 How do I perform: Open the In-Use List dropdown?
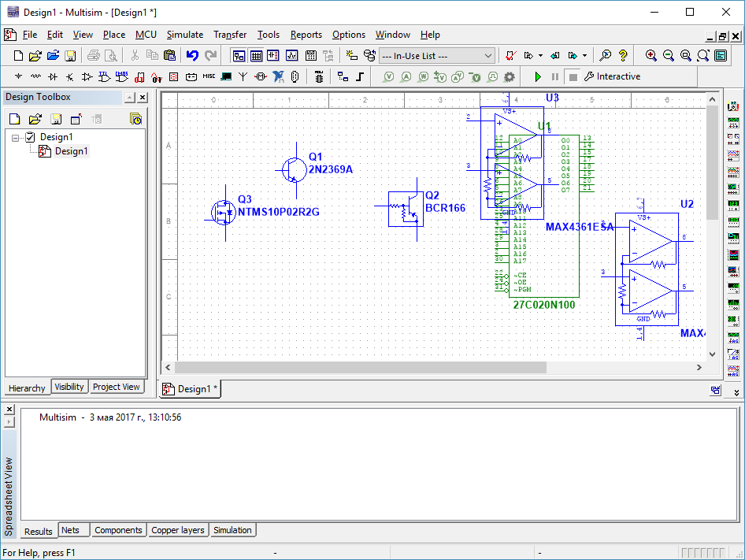[488, 55]
